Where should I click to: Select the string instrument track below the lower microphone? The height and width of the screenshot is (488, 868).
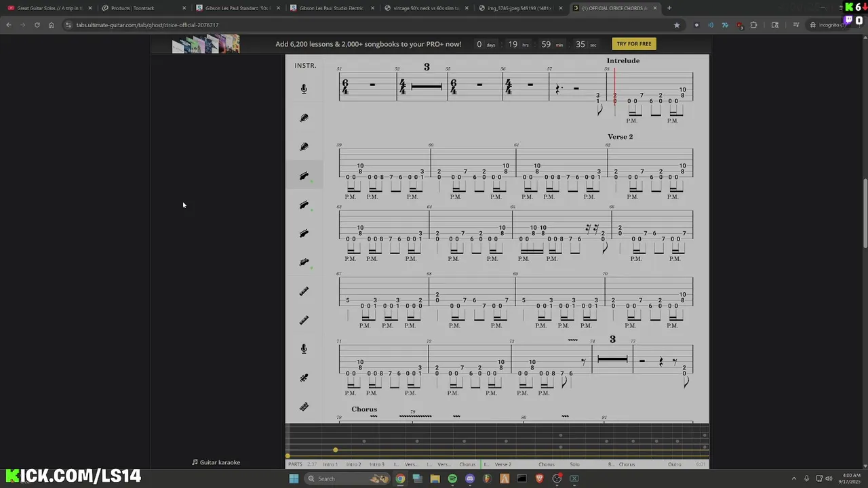pyautogui.click(x=304, y=378)
